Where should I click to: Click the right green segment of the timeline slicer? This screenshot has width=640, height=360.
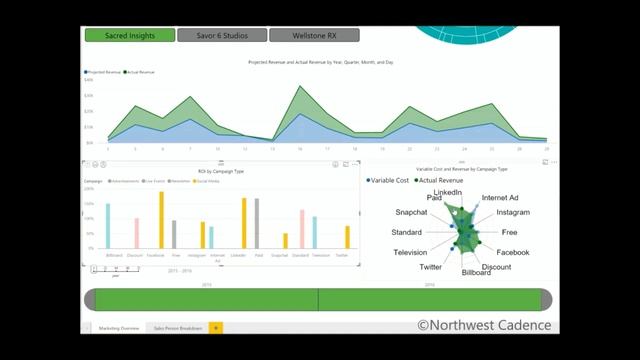[x=430, y=300]
